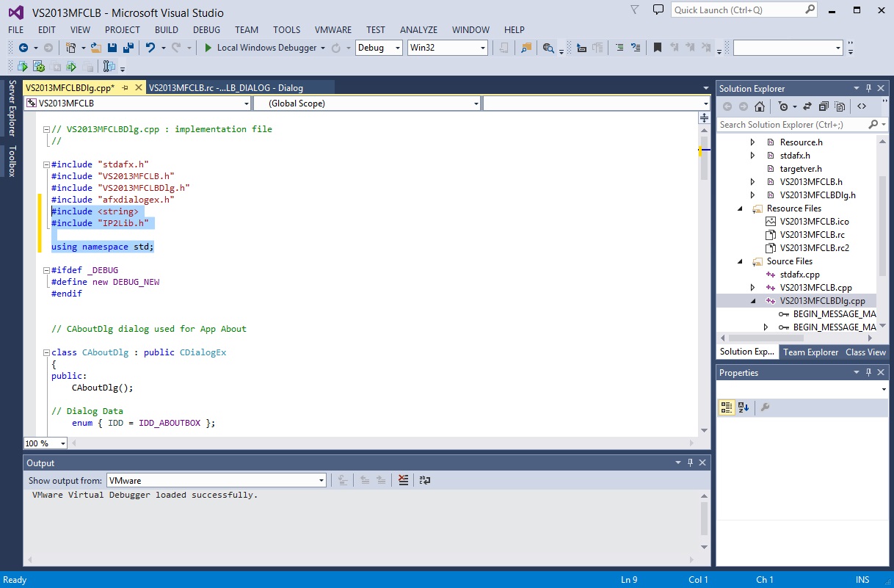Click the Save All icon
Image resolution: width=894 pixels, height=588 pixels.
tap(128, 48)
